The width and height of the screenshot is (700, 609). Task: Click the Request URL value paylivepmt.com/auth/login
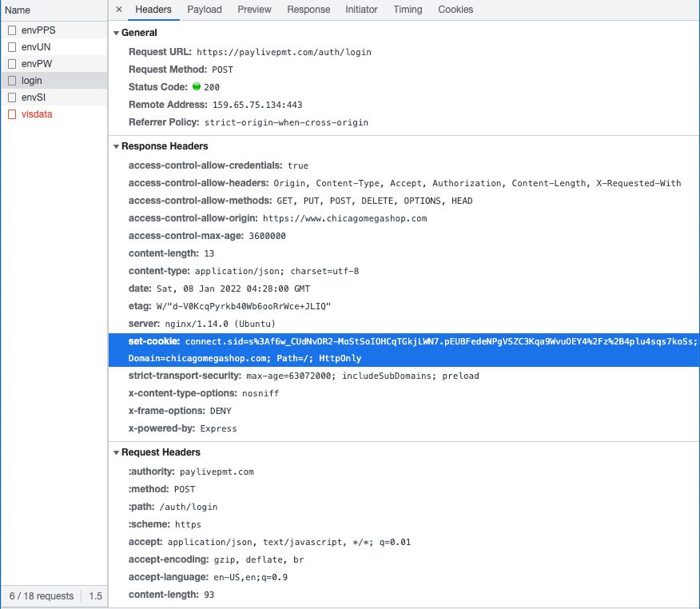[x=284, y=52]
